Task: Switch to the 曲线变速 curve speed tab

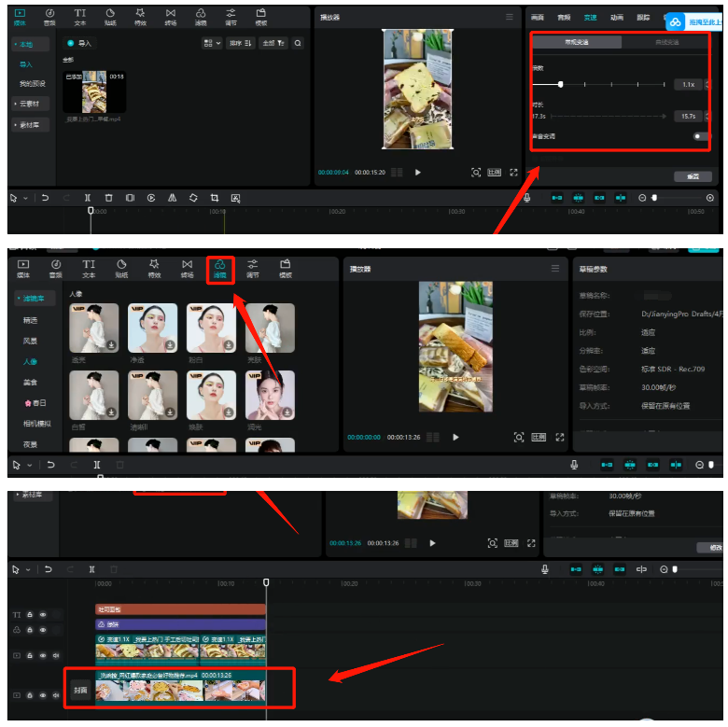Action: (x=666, y=42)
